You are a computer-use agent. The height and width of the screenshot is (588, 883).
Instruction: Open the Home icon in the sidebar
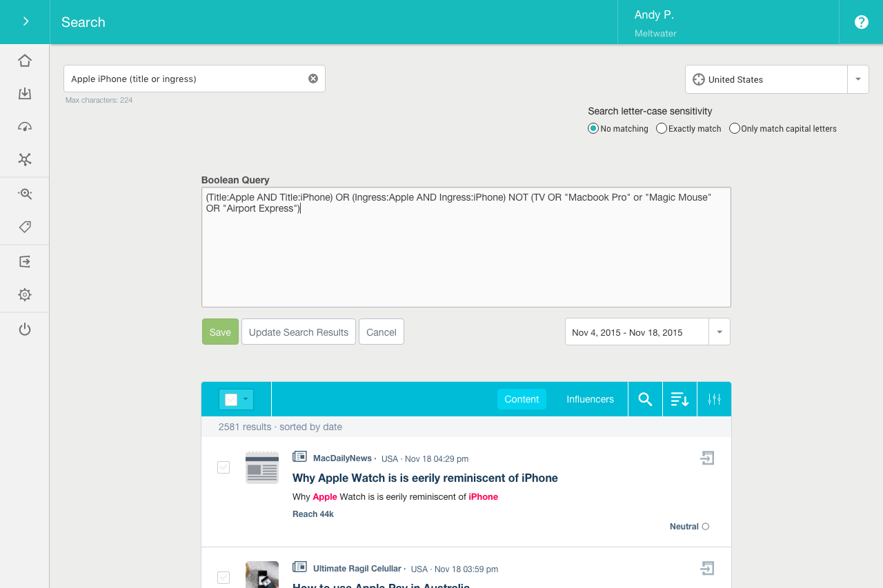(x=25, y=61)
